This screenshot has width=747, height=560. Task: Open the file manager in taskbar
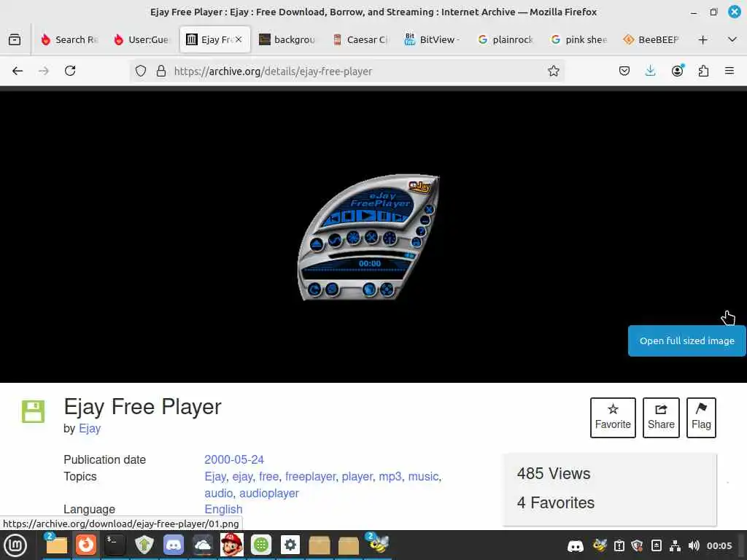(x=56, y=545)
